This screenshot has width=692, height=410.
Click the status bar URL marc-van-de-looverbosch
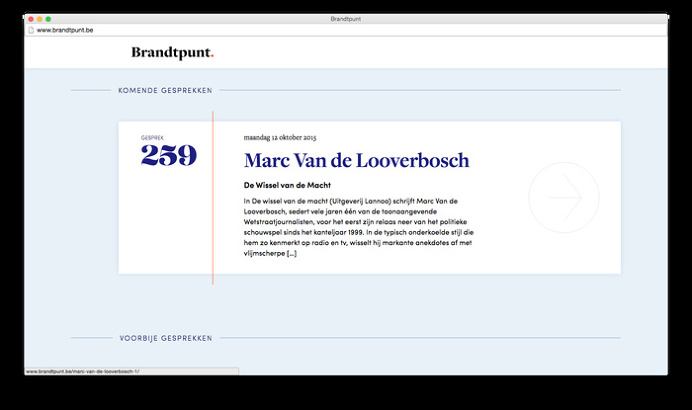(x=83, y=372)
